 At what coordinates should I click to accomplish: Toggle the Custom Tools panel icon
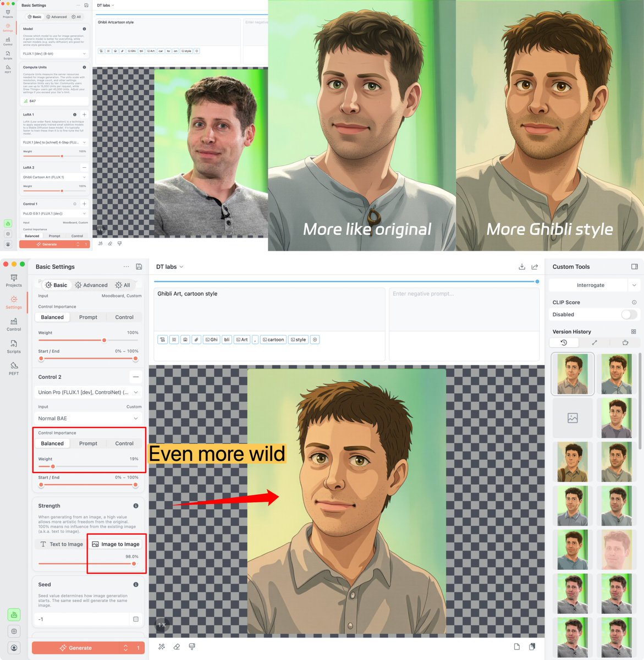click(634, 267)
